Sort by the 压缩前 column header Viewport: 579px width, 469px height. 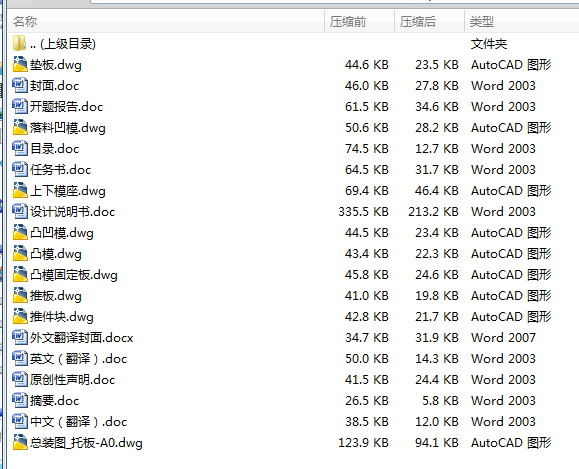pos(359,21)
